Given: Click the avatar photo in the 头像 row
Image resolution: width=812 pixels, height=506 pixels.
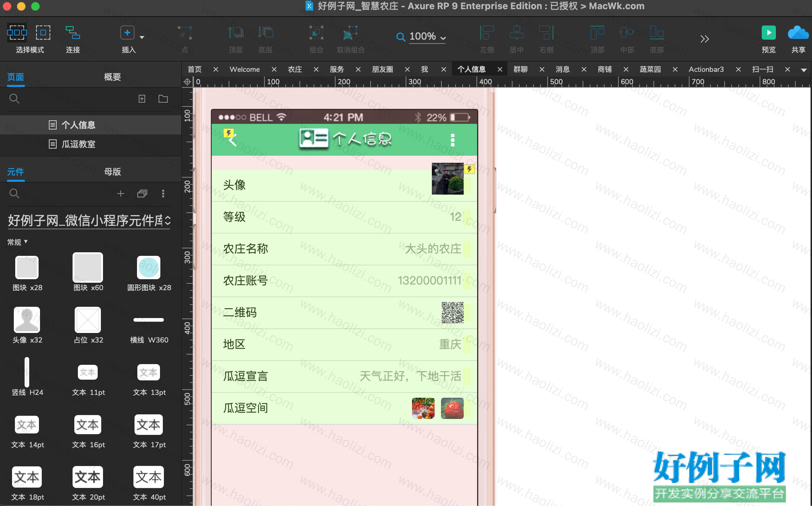Looking at the screenshot, I should point(447,179).
